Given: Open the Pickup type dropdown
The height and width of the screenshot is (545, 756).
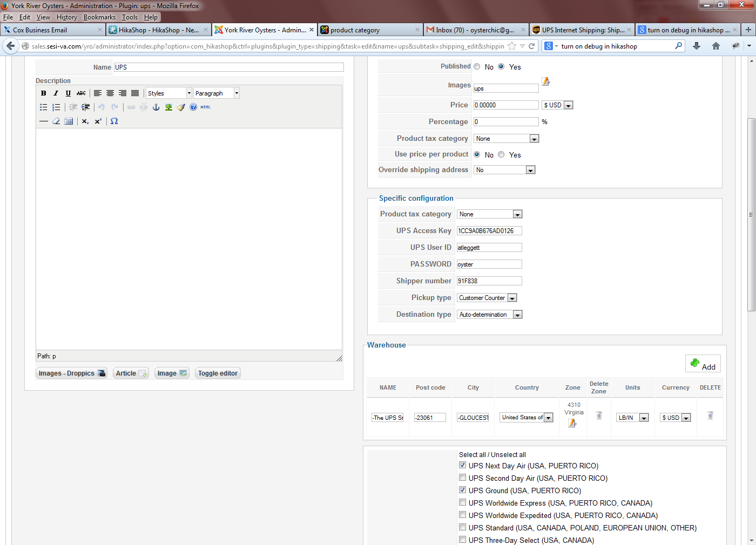Looking at the screenshot, I should tap(487, 298).
